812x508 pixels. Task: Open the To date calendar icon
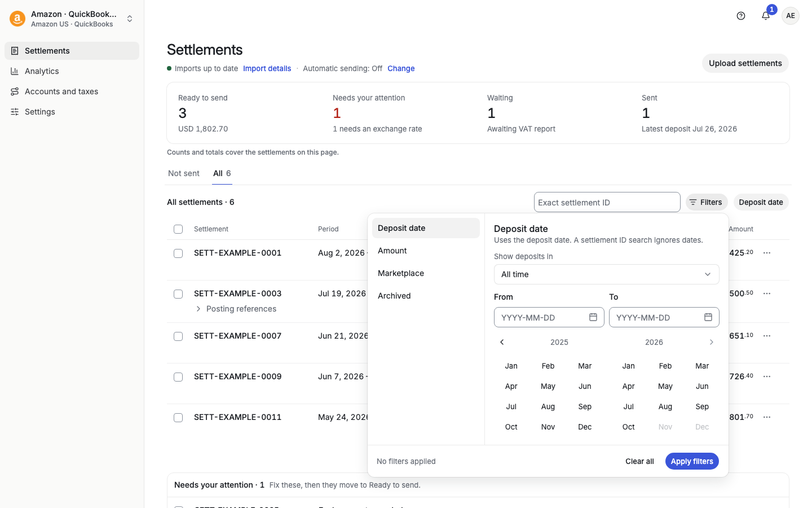click(708, 317)
